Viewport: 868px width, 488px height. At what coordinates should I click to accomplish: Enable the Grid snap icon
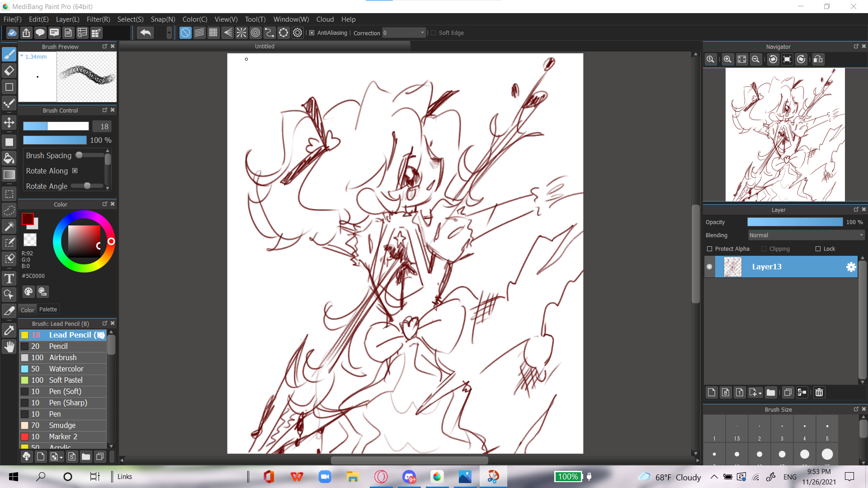[x=213, y=33]
